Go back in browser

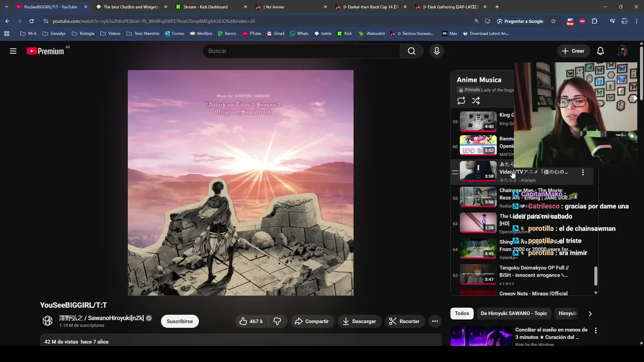pos(7,21)
